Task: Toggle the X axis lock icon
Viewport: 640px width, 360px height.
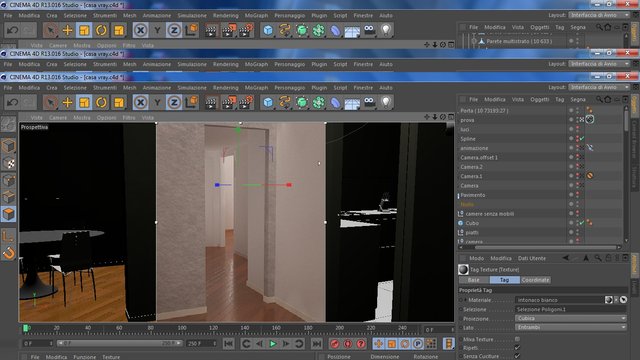Action: (x=140, y=102)
